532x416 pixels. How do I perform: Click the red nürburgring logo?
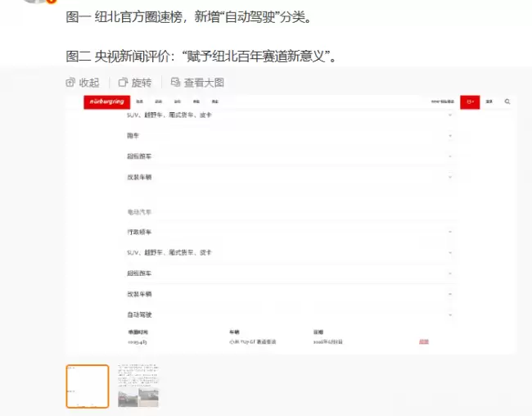tap(107, 102)
